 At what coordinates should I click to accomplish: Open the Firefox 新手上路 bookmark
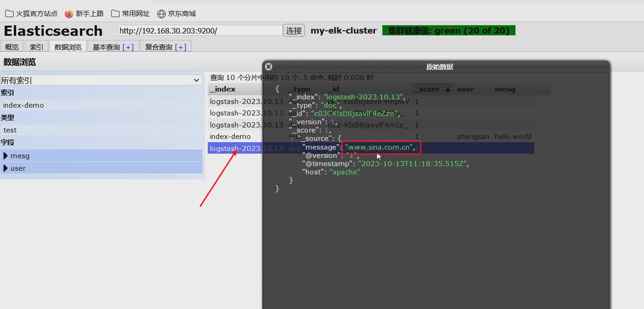pos(84,14)
